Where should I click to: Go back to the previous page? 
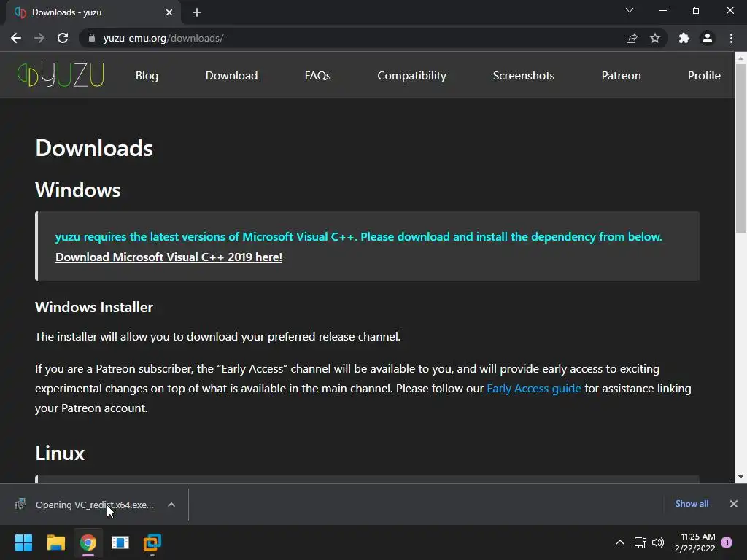(16, 38)
